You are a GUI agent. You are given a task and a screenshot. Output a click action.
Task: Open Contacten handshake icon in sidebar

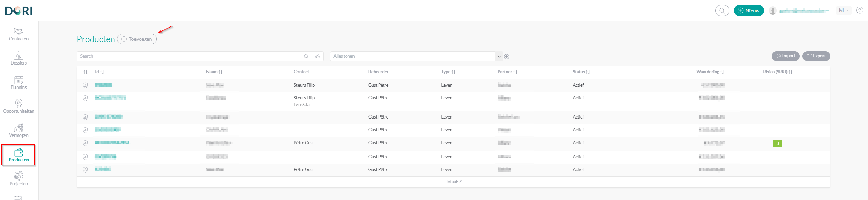pyautogui.click(x=19, y=31)
